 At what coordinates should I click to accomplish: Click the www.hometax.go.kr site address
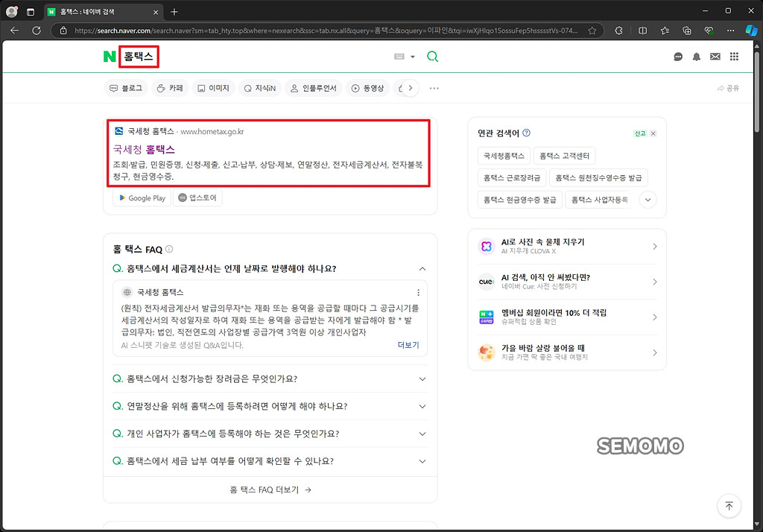pos(212,131)
